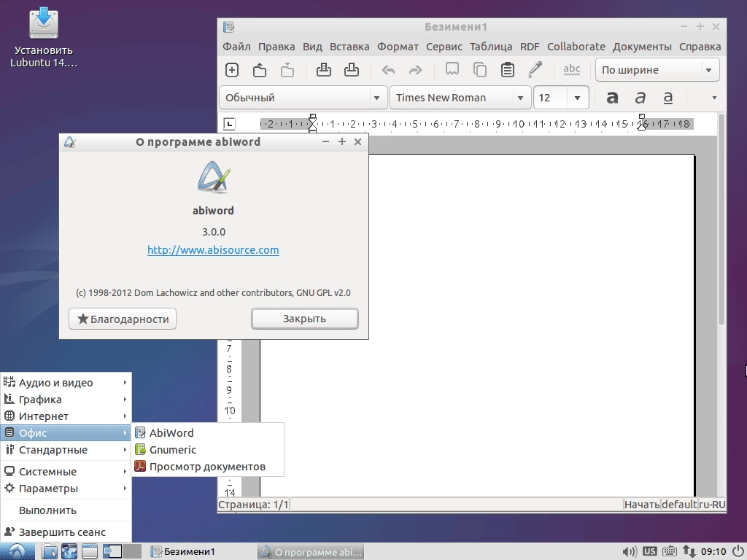Open the Вид menu
This screenshot has width=747, height=560.
(x=312, y=47)
